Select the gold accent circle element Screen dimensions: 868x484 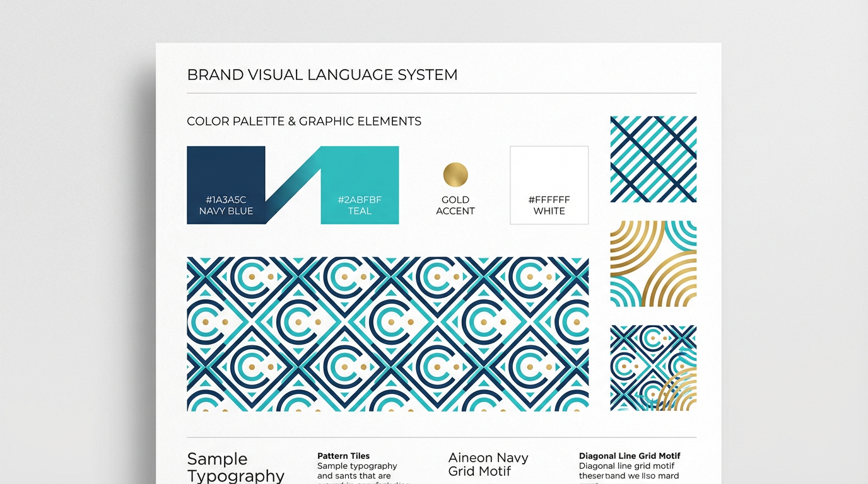point(455,173)
